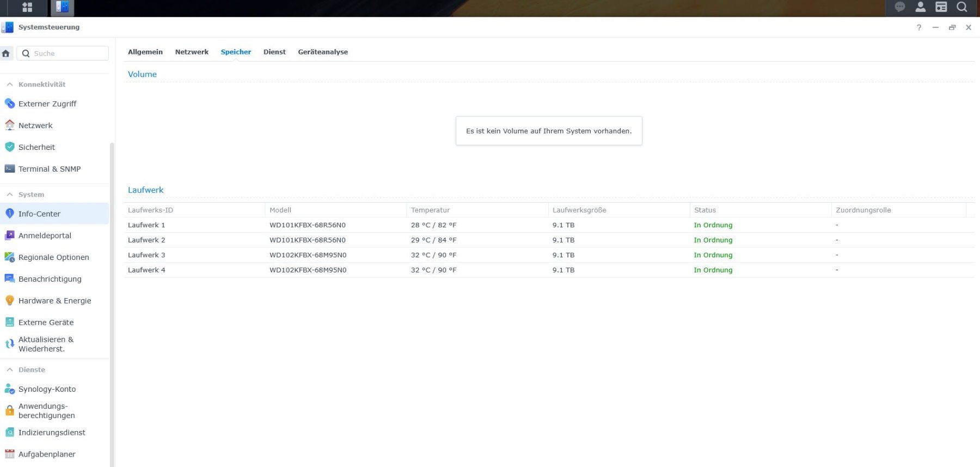Click the Synology-Konto icon

10,389
